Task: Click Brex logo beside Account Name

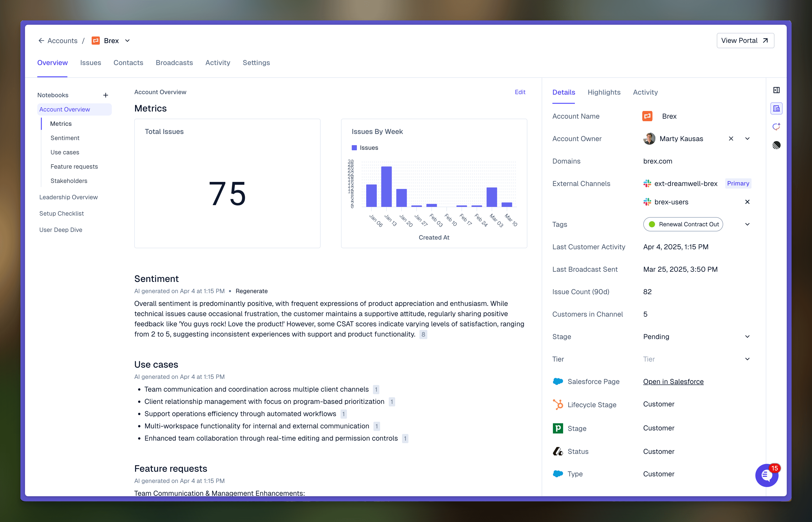Action: (x=647, y=116)
